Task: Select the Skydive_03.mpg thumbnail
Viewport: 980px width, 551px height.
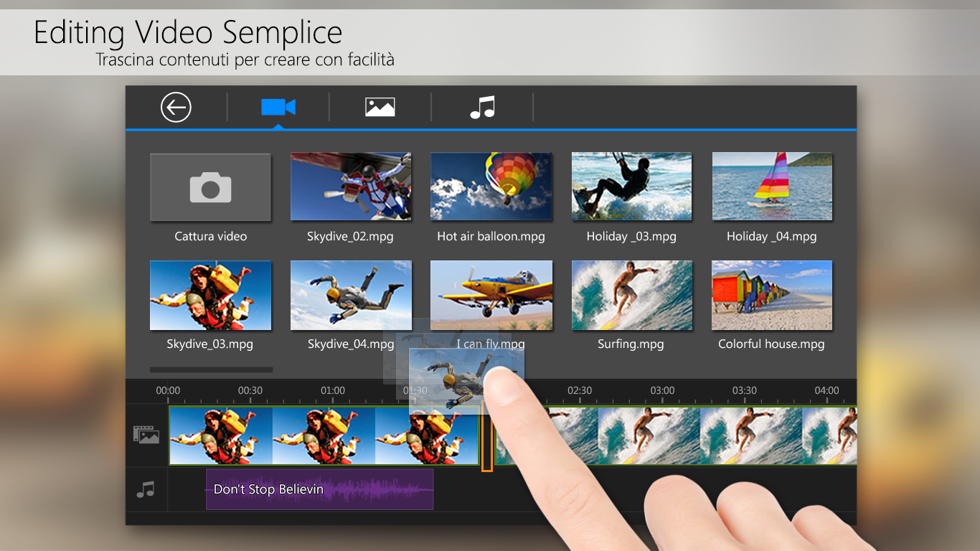Action: (x=210, y=295)
